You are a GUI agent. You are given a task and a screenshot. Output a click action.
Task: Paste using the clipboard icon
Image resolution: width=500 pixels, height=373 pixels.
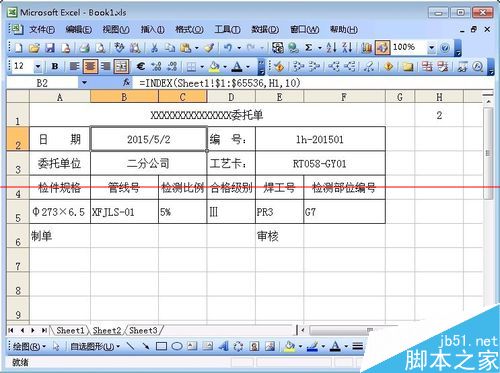pos(185,48)
